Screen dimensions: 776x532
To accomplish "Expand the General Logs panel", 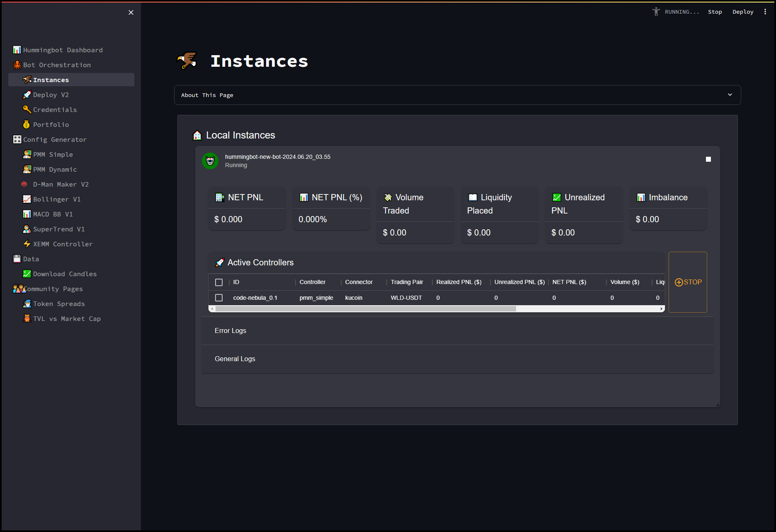I will coord(235,359).
